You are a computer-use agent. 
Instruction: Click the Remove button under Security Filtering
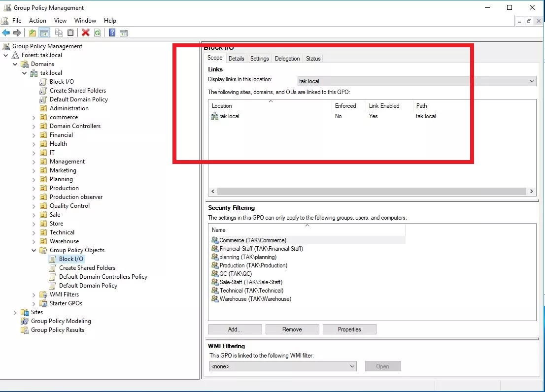point(292,329)
